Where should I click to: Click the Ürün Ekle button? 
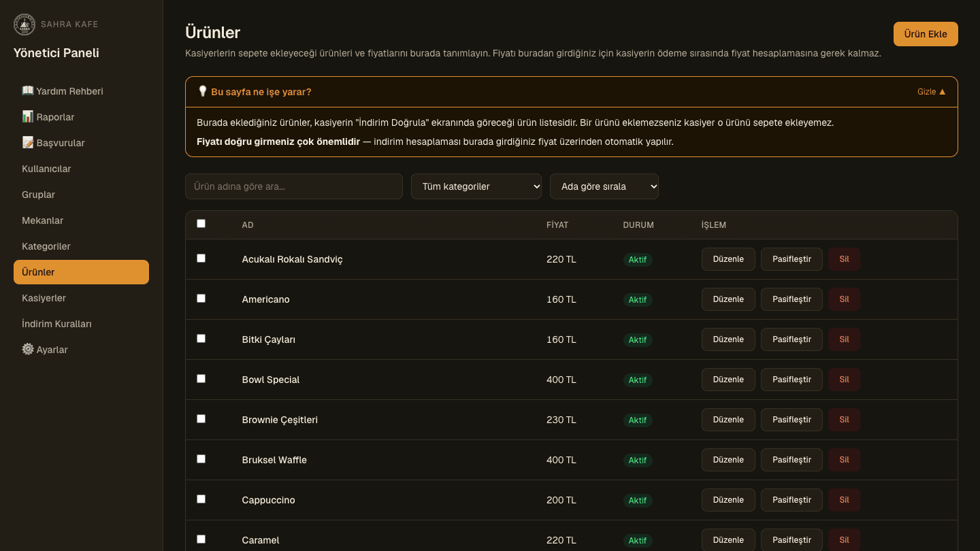[x=926, y=34]
